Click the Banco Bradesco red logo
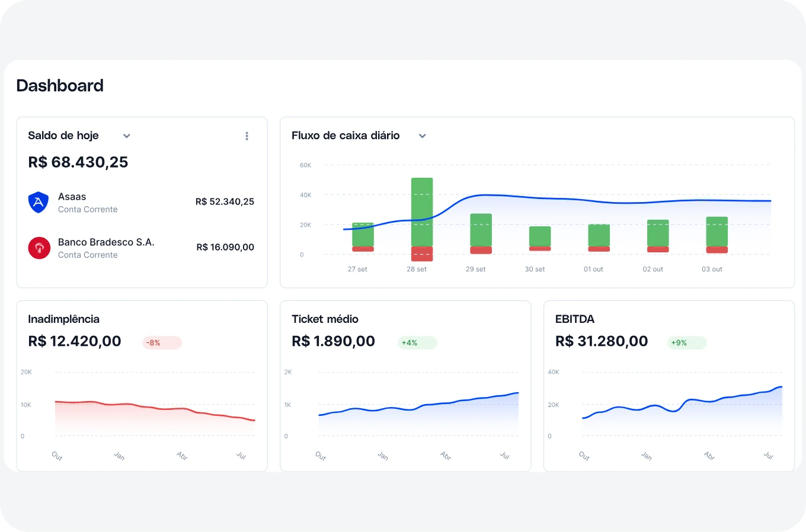The width and height of the screenshot is (806, 532). [x=39, y=248]
